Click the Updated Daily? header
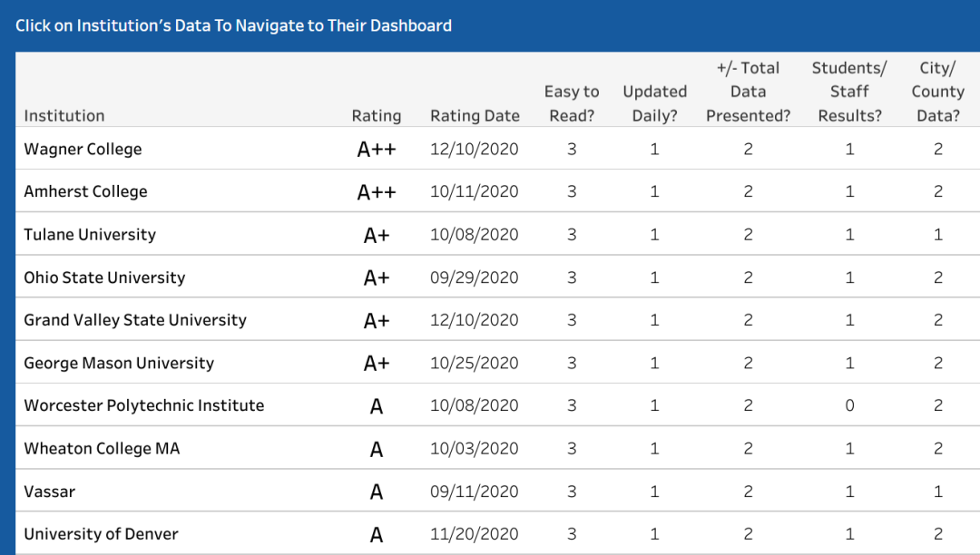Image resolution: width=980 pixels, height=555 pixels. tap(654, 103)
